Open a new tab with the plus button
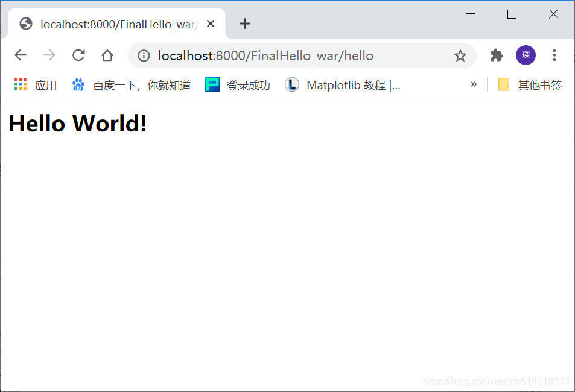 click(244, 24)
